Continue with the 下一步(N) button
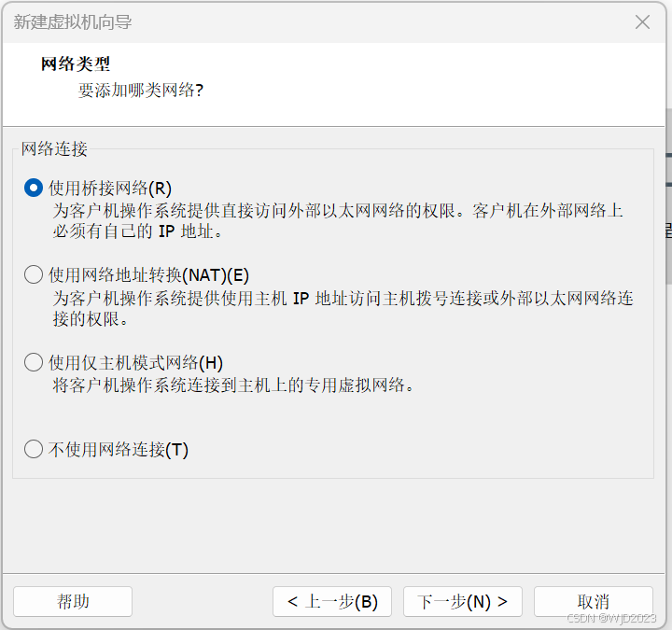This screenshot has height=630, width=672. pyautogui.click(x=463, y=602)
